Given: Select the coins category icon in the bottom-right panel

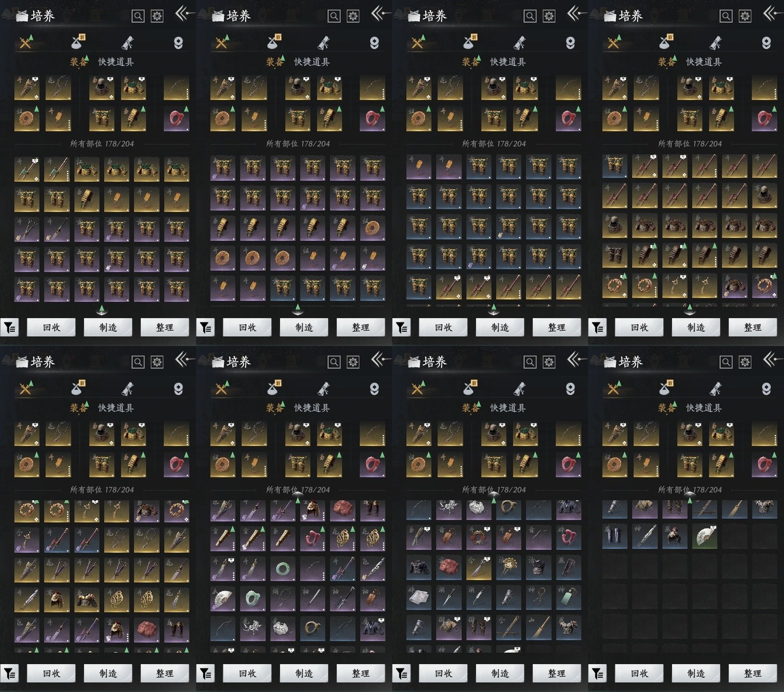Looking at the screenshot, I should pos(766,389).
